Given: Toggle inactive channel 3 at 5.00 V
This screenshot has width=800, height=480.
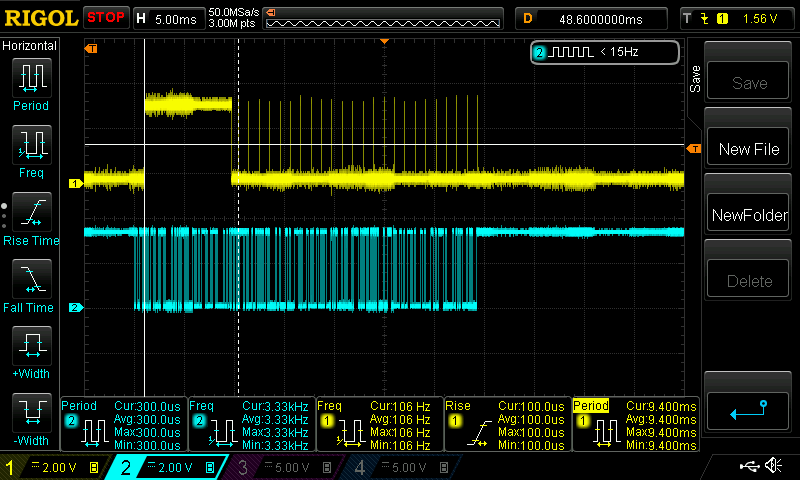Looking at the screenshot, I should click(x=286, y=467).
